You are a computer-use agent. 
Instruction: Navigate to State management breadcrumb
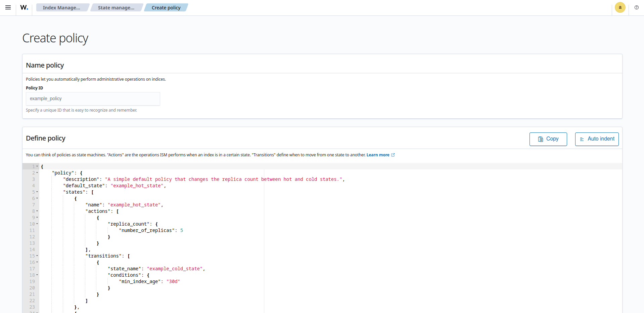[x=117, y=7]
